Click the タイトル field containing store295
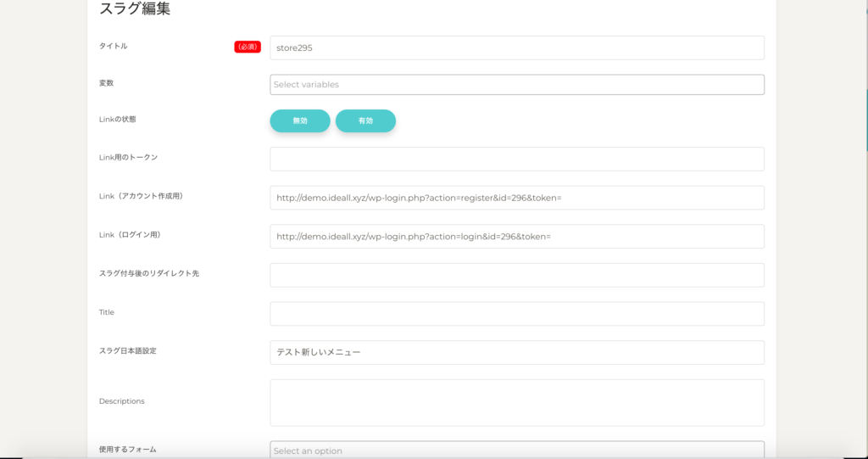 (x=516, y=48)
